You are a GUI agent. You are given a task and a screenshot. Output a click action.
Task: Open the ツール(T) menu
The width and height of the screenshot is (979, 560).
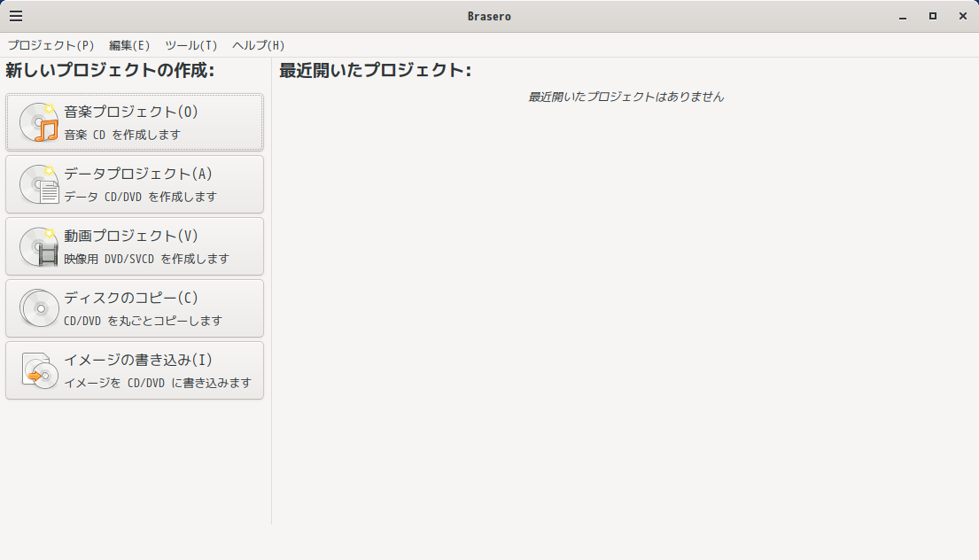coord(191,45)
